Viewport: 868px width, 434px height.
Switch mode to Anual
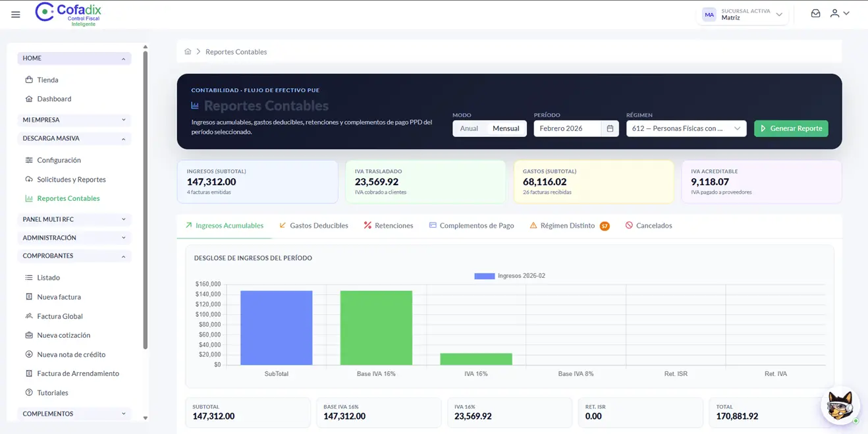tap(469, 128)
